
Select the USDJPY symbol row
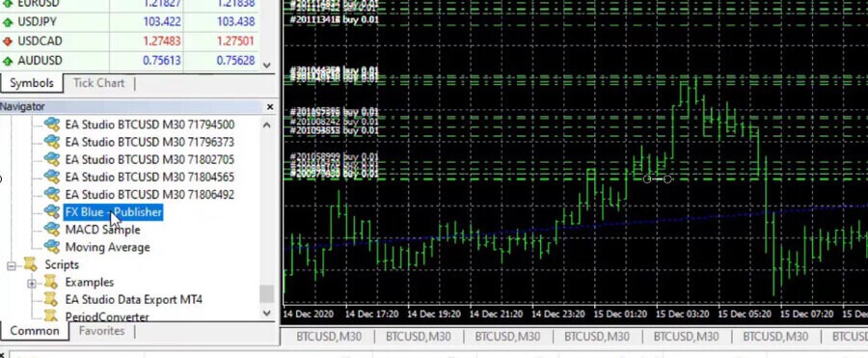coord(129,22)
